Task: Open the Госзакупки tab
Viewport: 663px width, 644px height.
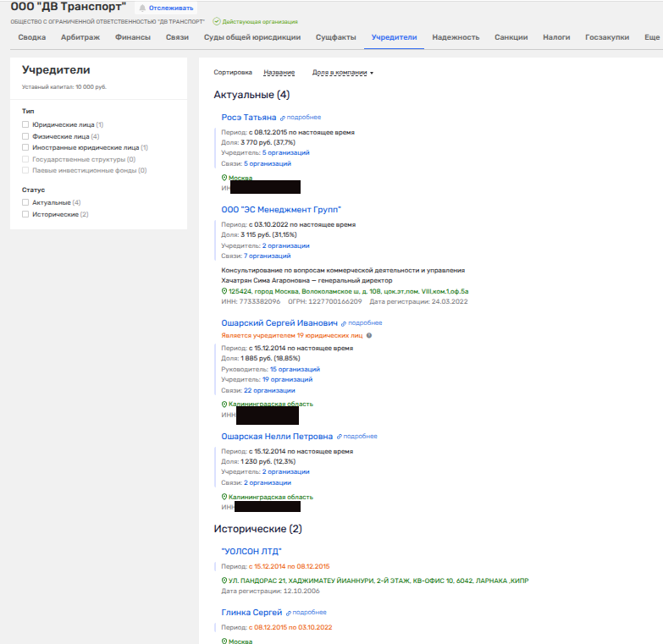Action: (606, 37)
